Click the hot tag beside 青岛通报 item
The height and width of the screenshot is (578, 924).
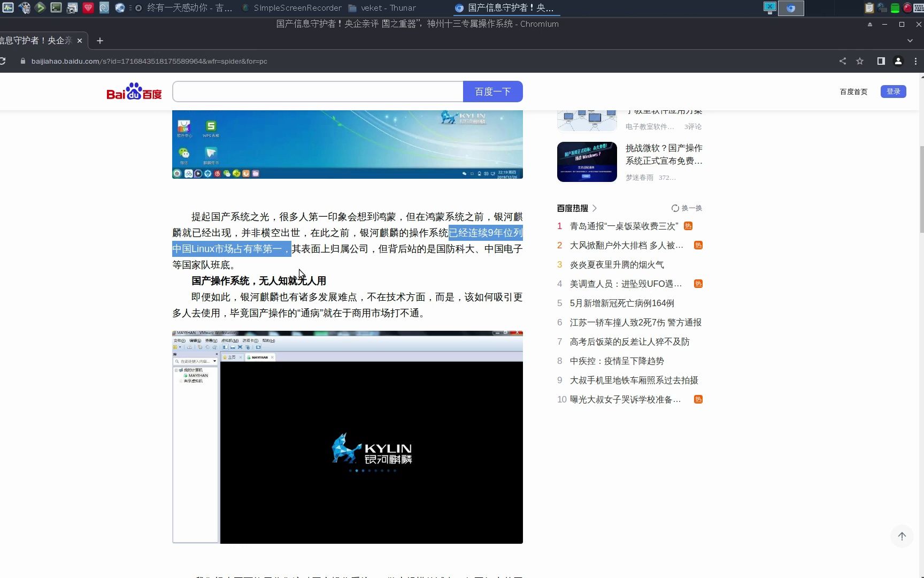point(688,226)
